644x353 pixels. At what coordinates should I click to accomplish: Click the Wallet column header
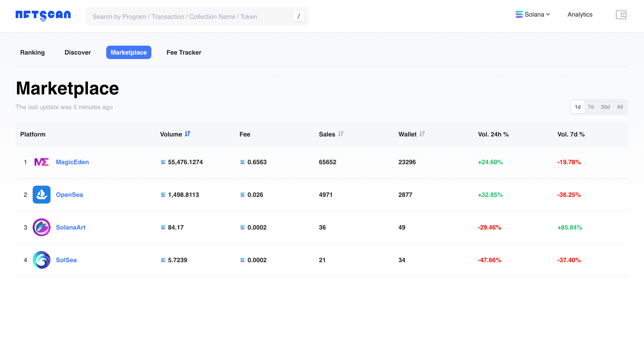[407, 134]
